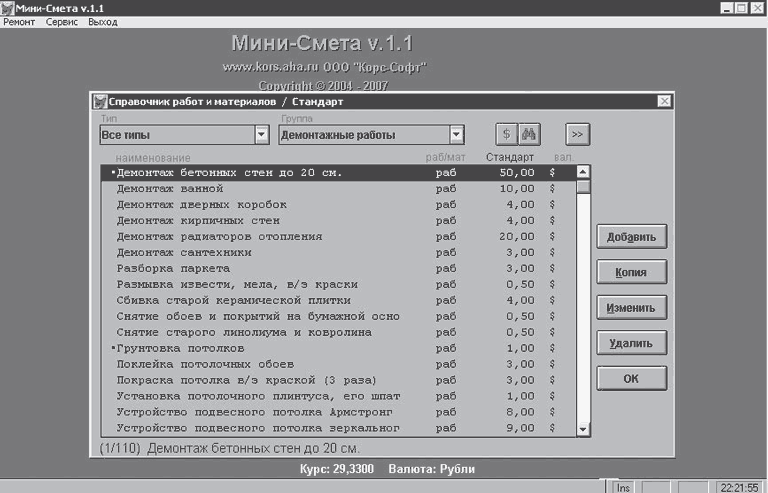Open the Тип dropdown arrow
The height and width of the screenshot is (493, 768).
click(x=262, y=134)
